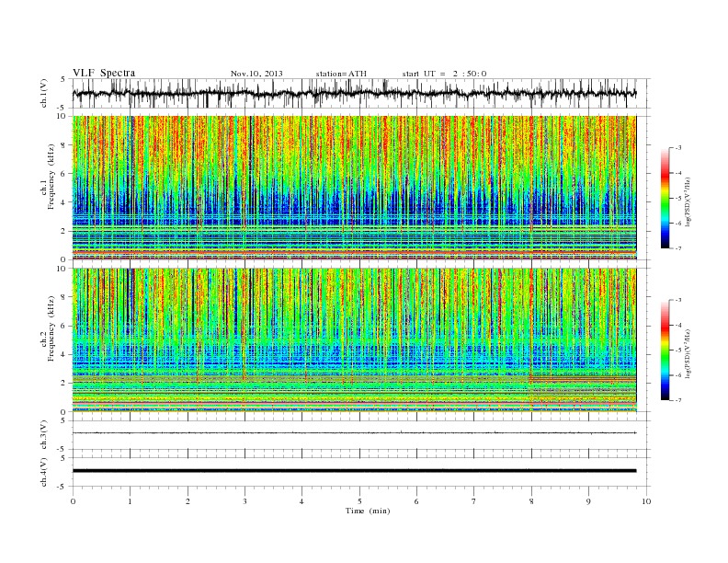Click the date 'Nov.10, 2013'
Image resolution: width=728 pixels, height=563 pixels.
click(x=256, y=74)
